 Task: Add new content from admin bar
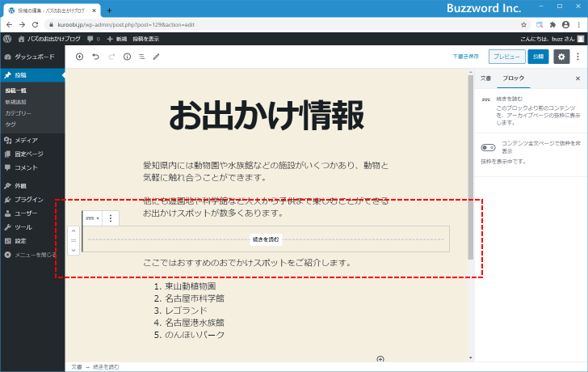tap(116, 39)
